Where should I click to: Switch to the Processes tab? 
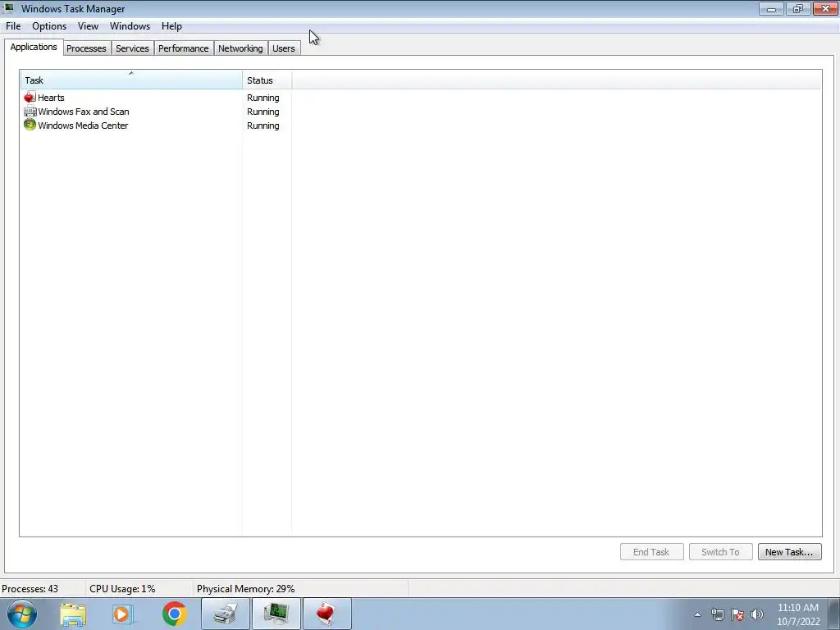86,48
